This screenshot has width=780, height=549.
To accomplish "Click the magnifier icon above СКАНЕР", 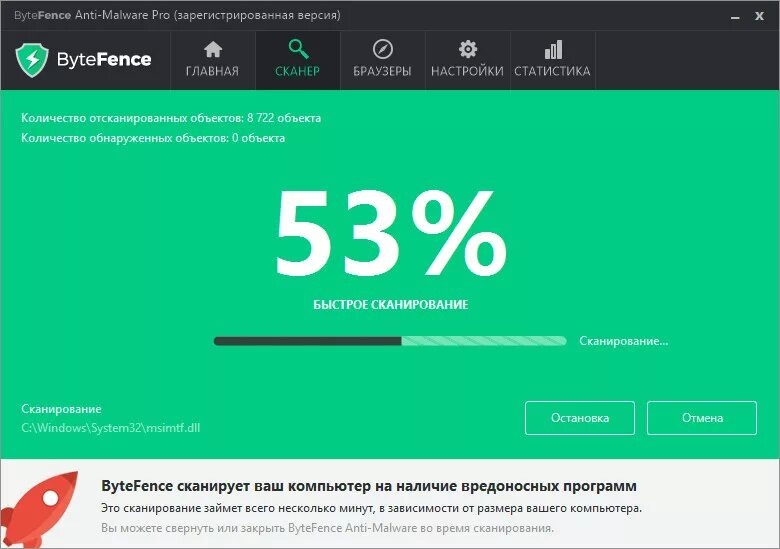I will point(298,49).
